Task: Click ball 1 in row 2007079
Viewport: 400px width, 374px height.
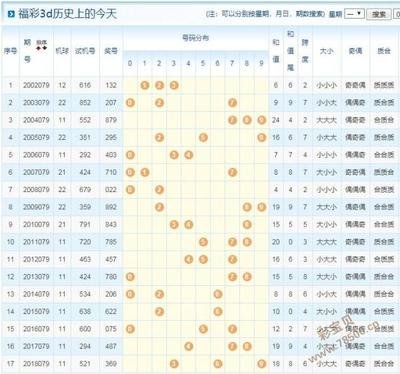Action: pos(145,172)
